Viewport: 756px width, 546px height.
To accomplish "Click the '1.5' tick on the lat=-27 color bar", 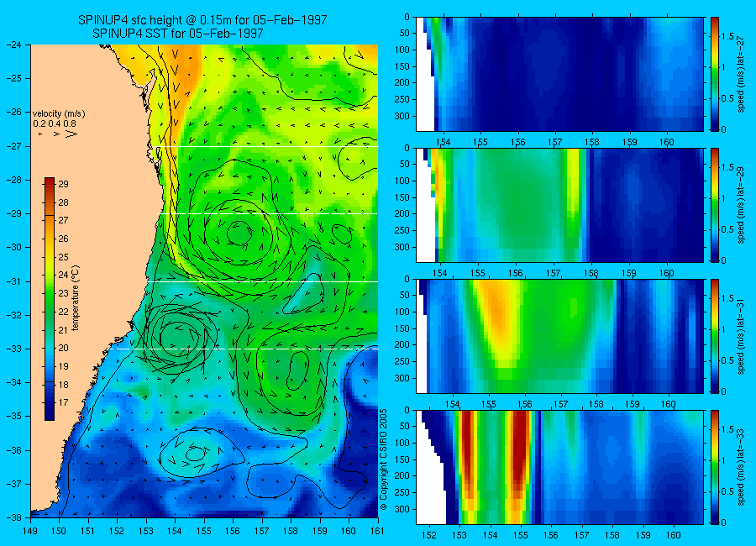I will tap(728, 36).
